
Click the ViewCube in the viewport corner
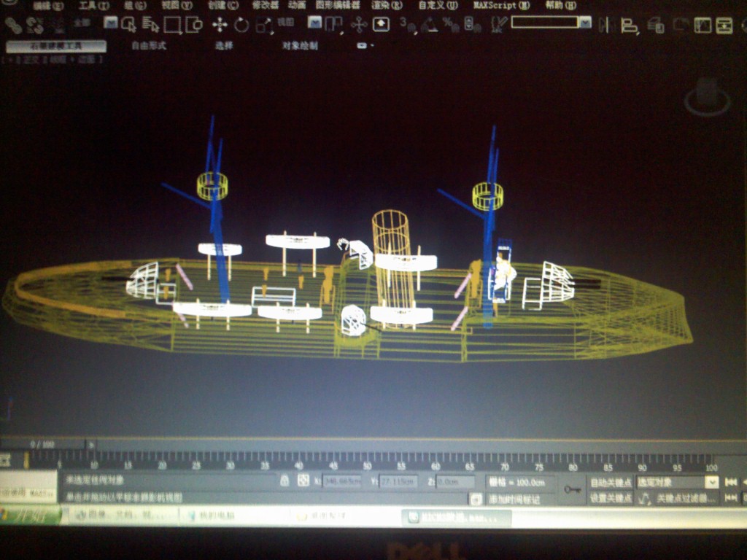point(707,97)
